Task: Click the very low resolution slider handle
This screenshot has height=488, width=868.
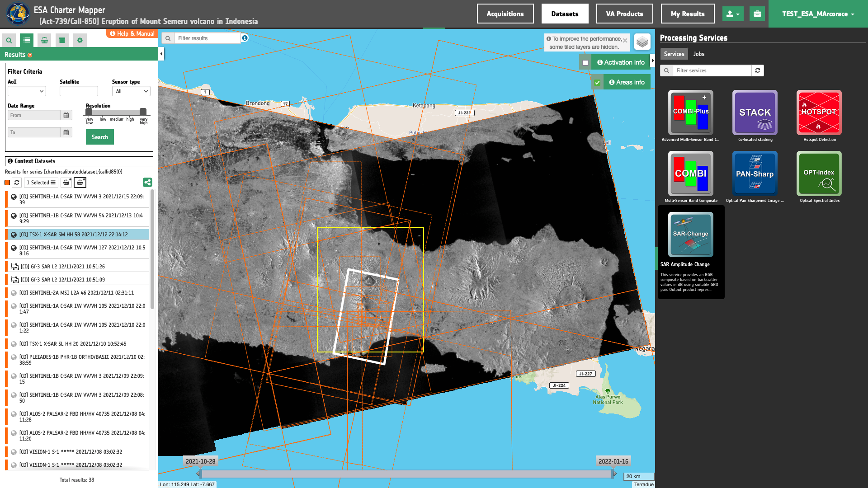Action: coord(89,112)
